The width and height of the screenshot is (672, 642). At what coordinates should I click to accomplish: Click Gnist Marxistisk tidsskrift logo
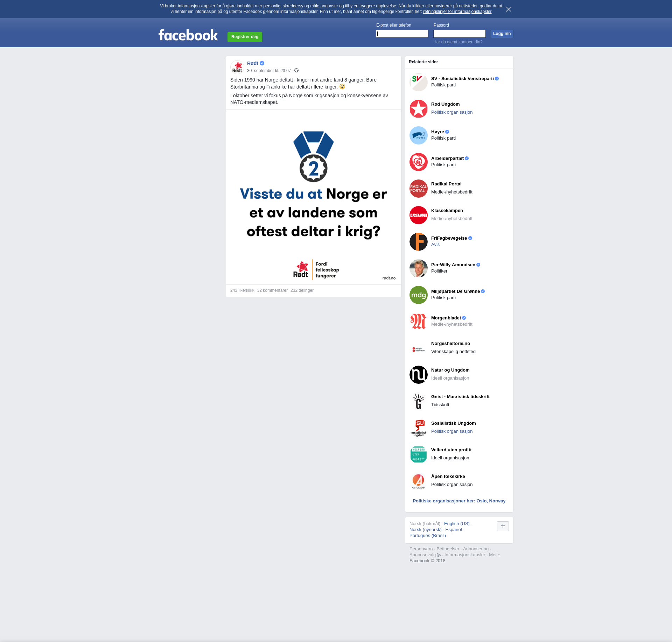click(x=419, y=401)
